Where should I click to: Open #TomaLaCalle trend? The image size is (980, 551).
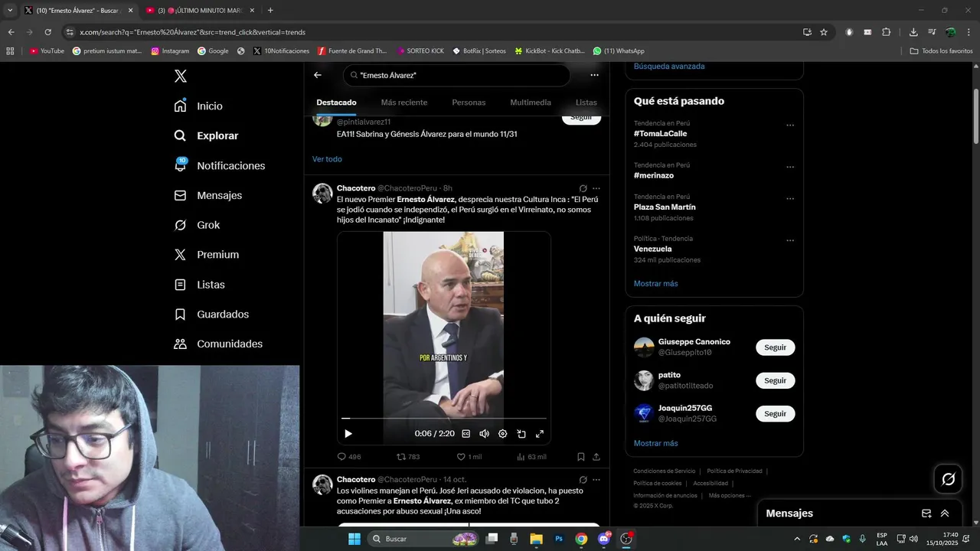[661, 133]
